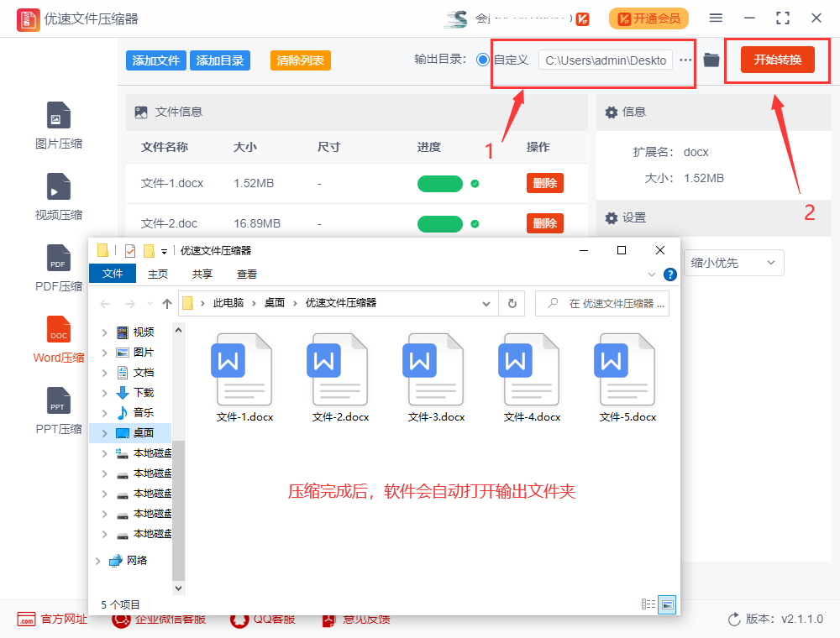Image resolution: width=840 pixels, height=638 pixels.
Task: Open the 图片压缩 image compression tool
Action: pyautogui.click(x=59, y=125)
